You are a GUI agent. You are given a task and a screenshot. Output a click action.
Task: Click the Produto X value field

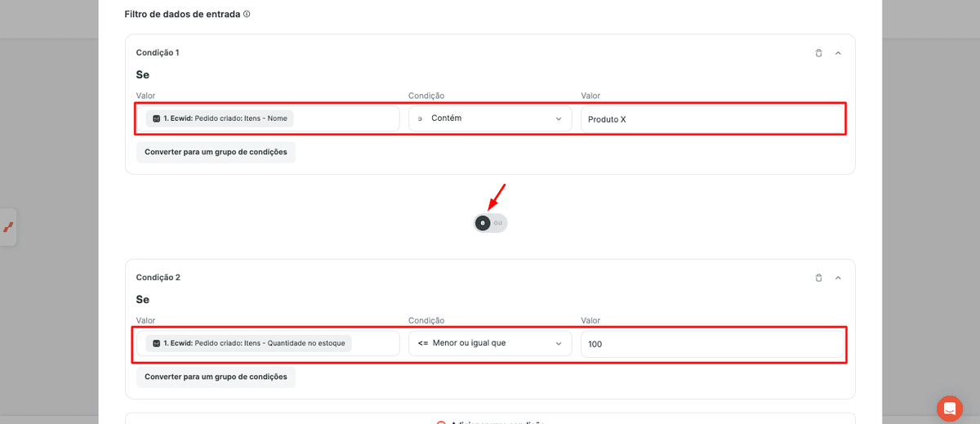711,118
